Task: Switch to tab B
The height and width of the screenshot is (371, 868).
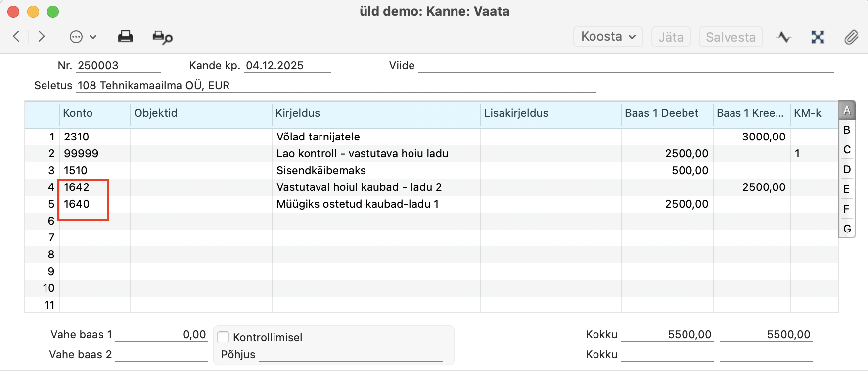Action: tap(847, 130)
